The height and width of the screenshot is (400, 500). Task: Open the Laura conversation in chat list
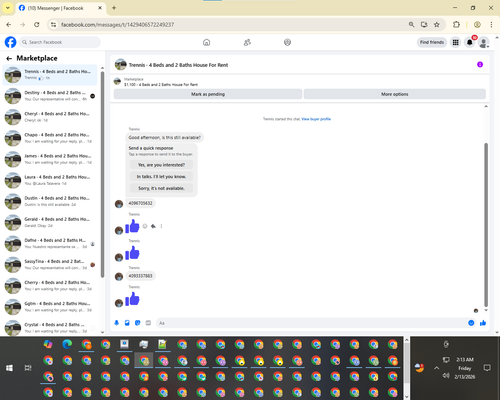click(50, 180)
